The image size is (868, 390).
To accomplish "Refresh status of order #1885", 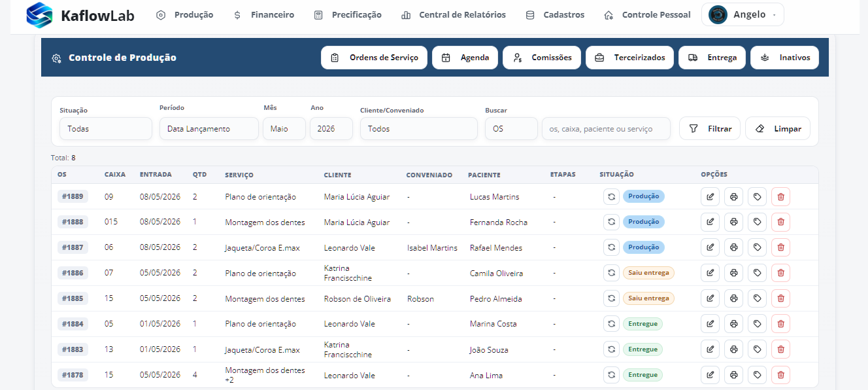I will click(611, 298).
